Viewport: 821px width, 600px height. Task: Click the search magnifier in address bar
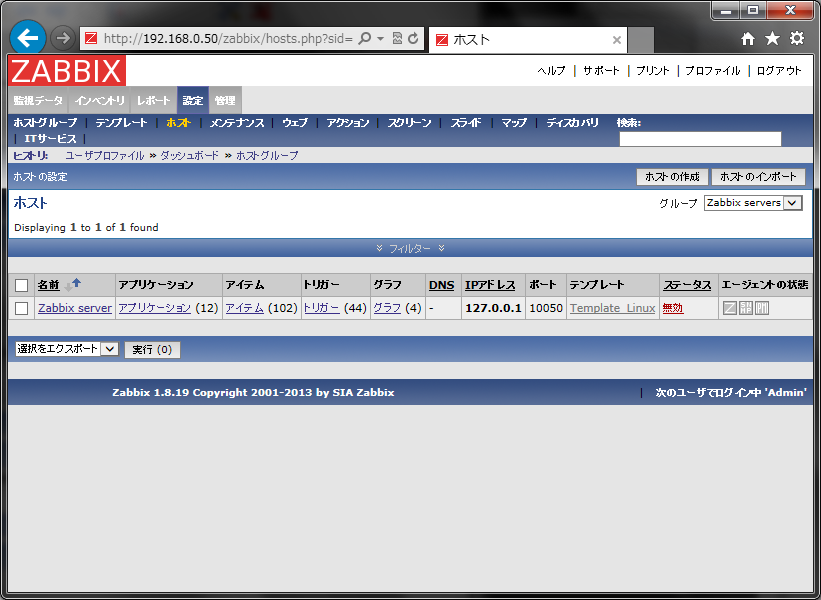364,38
